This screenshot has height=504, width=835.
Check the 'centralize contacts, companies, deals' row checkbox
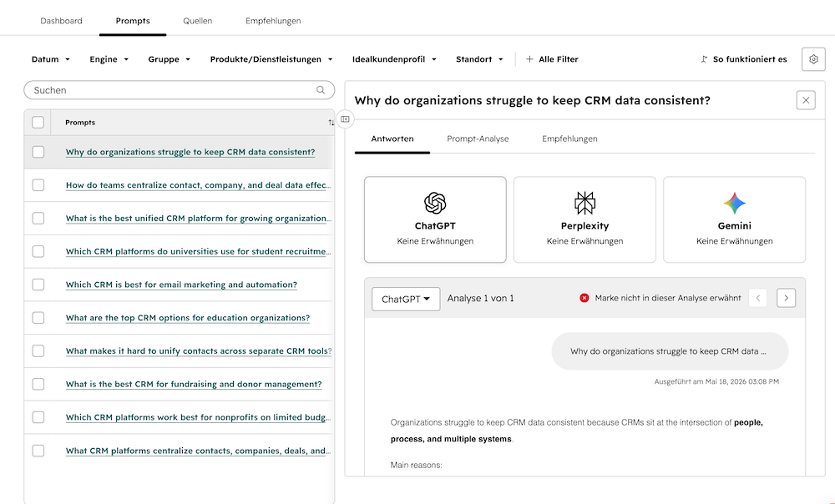click(x=38, y=451)
